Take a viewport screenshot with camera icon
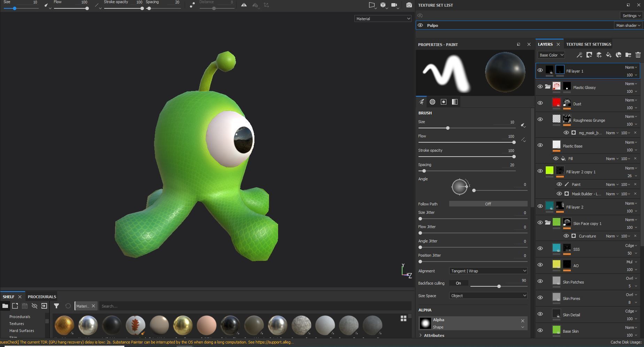Image resolution: width=644 pixels, height=347 pixels. [409, 5]
